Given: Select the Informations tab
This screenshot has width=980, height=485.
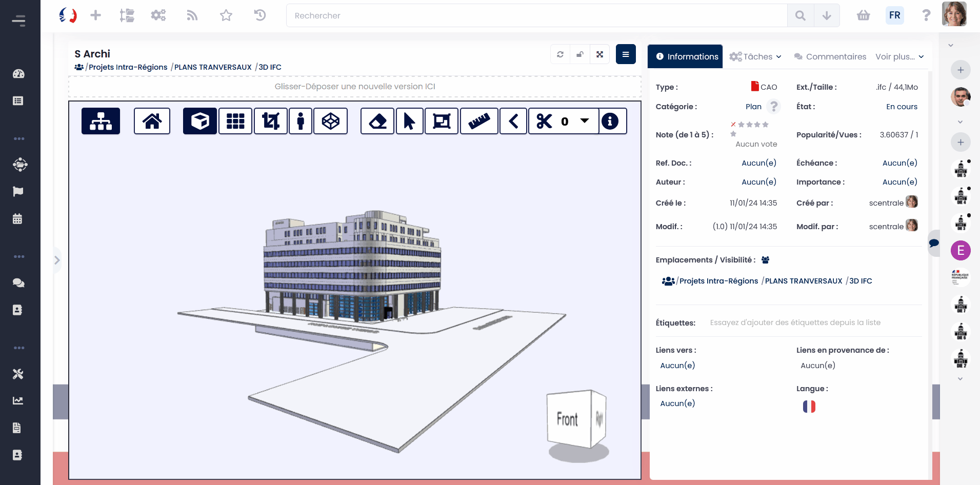Looking at the screenshot, I should (685, 56).
